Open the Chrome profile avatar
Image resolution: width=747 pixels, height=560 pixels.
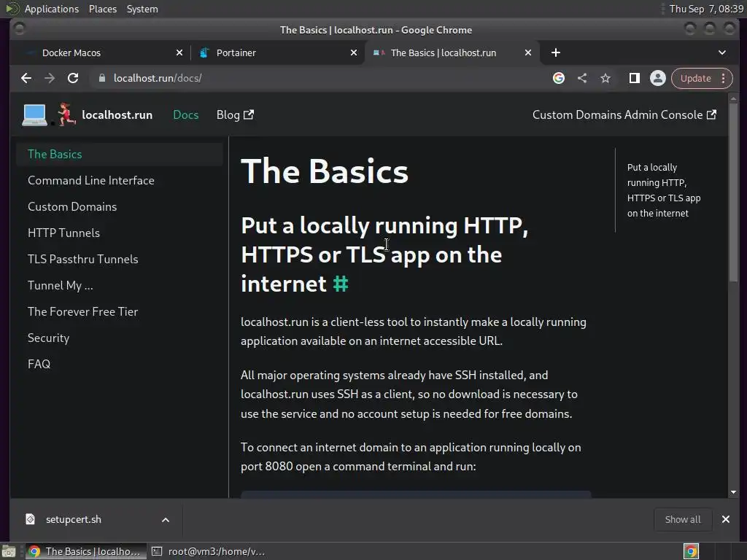(x=658, y=78)
